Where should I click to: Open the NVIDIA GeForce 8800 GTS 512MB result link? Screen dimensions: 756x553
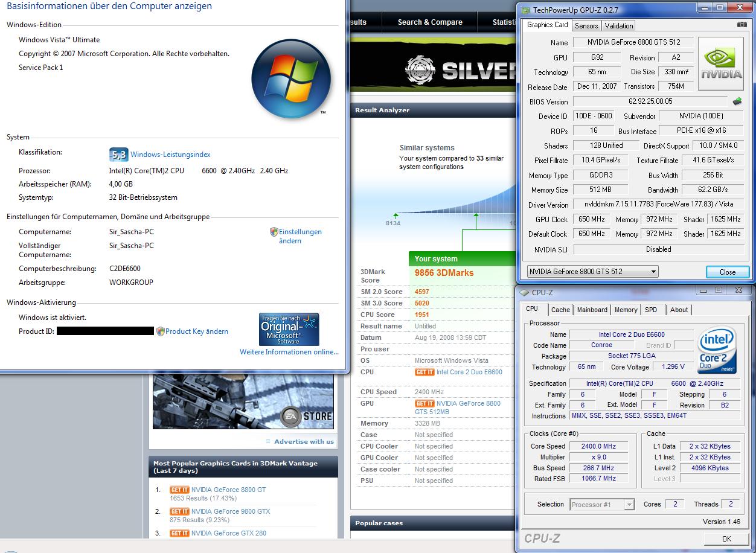tap(457, 408)
